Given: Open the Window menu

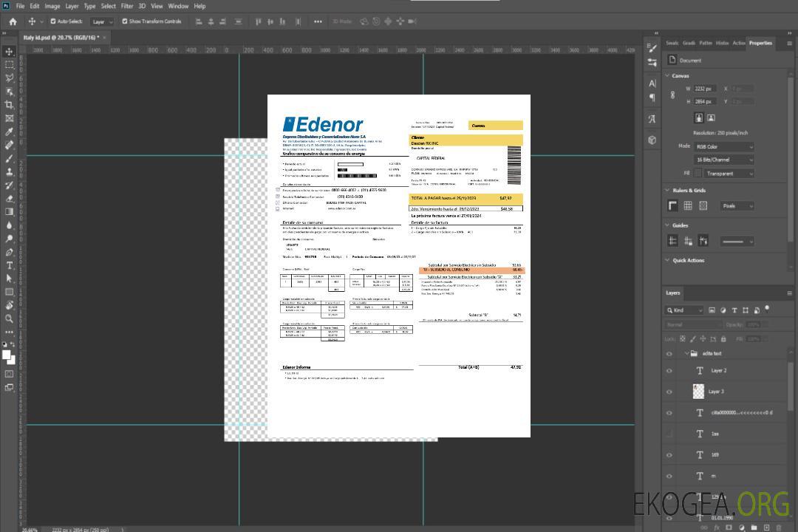Looking at the screenshot, I should (178, 6).
